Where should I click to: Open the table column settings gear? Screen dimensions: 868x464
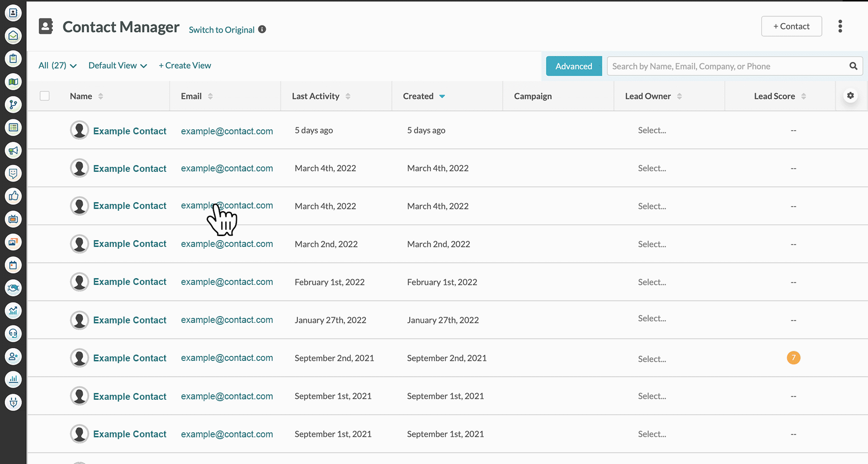[x=850, y=95]
